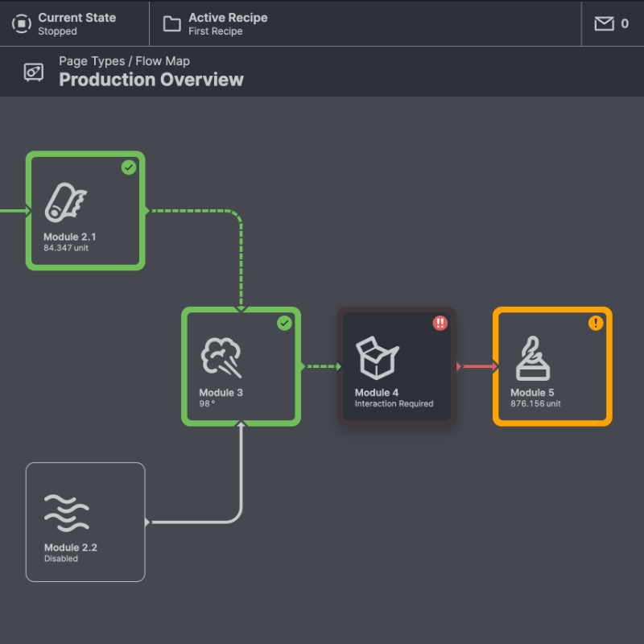Click the 'Production Overview' title
Viewport: 644px width, 644px height.
[x=151, y=80]
